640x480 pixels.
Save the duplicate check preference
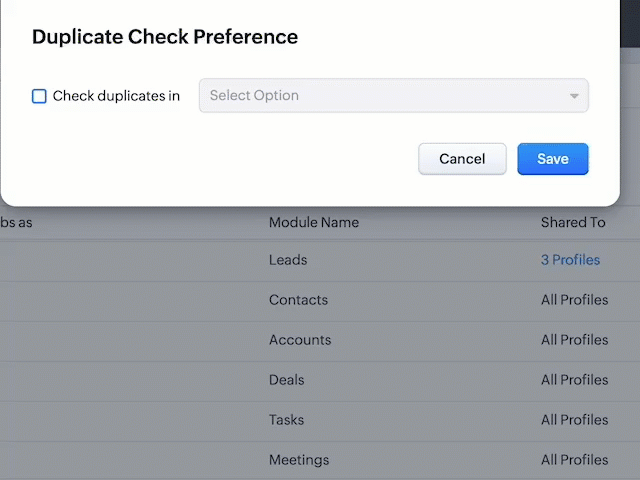(x=552, y=159)
